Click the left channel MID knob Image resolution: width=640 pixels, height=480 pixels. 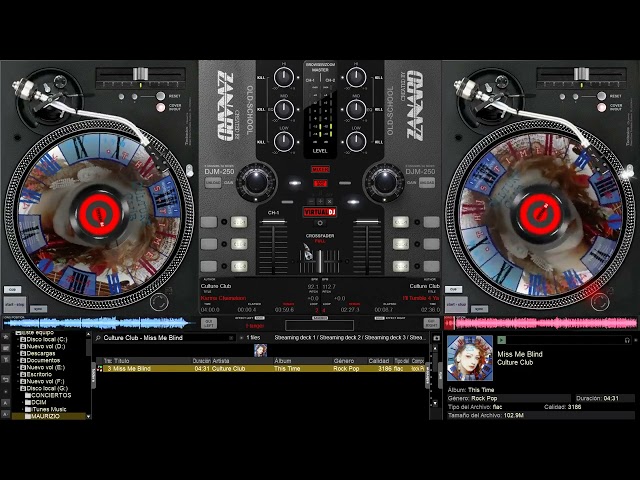point(284,109)
